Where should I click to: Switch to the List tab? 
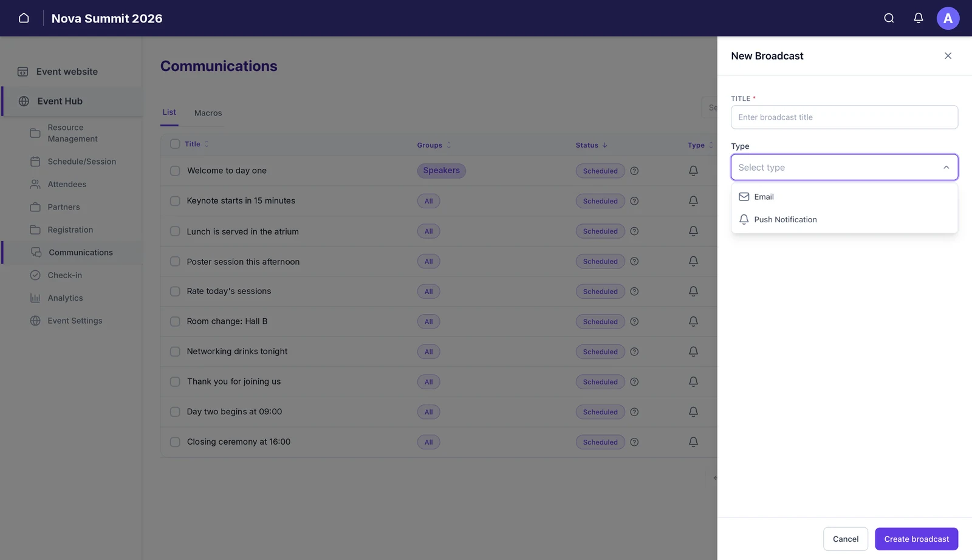[169, 112]
